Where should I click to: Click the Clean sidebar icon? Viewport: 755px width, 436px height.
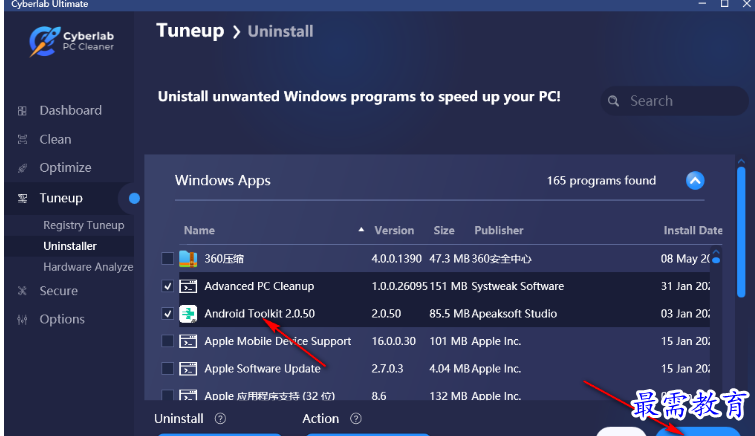click(x=22, y=140)
